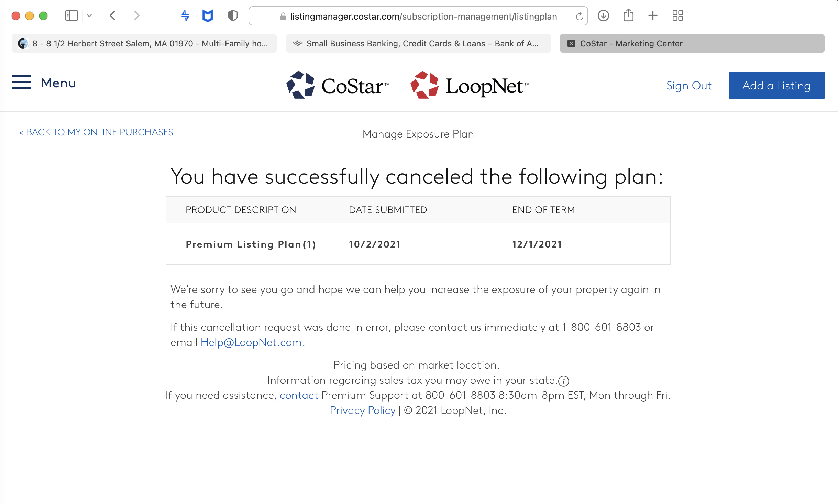Show the tab overview grid
The image size is (838, 504).
(677, 15)
